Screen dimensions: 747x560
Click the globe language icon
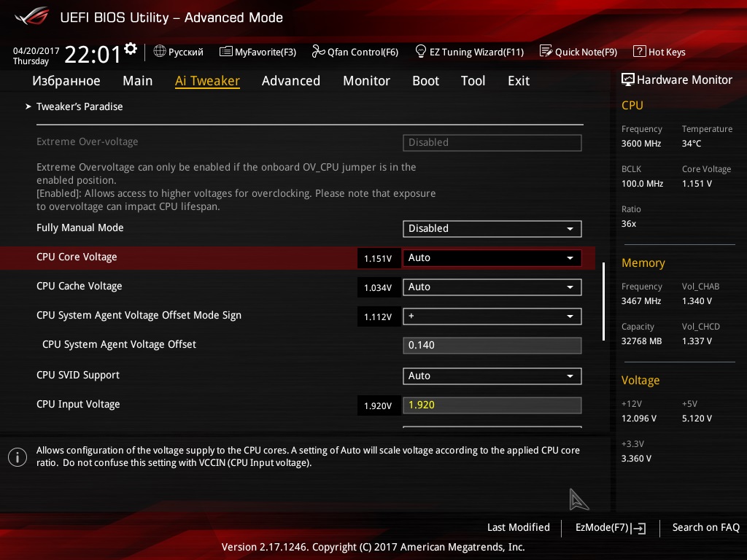click(160, 51)
